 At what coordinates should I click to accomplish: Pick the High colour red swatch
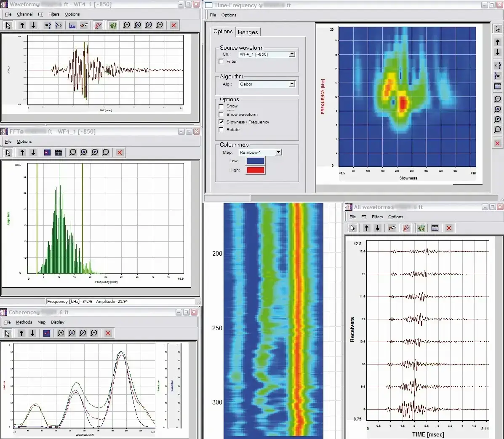[x=255, y=170]
